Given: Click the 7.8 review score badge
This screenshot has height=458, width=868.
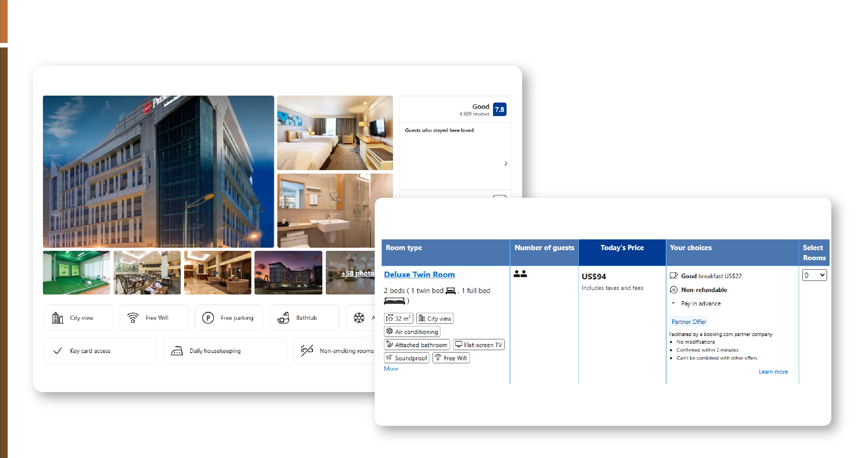Looking at the screenshot, I should 499,109.
